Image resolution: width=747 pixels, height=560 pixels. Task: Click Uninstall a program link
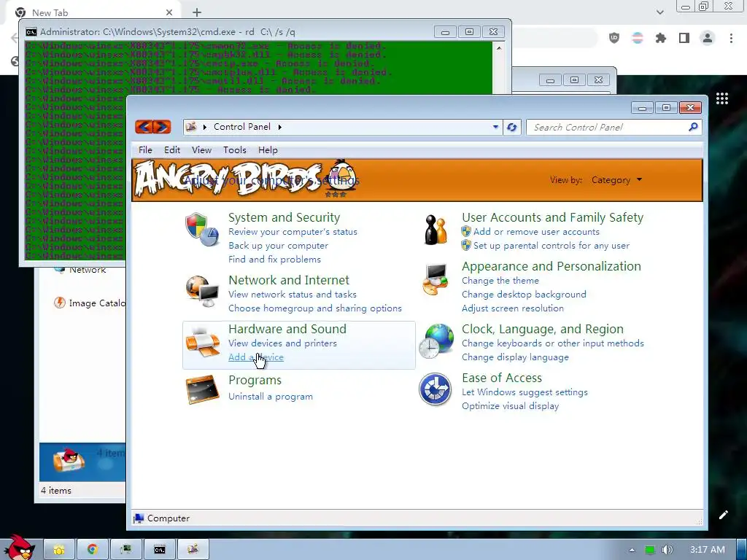coord(271,396)
